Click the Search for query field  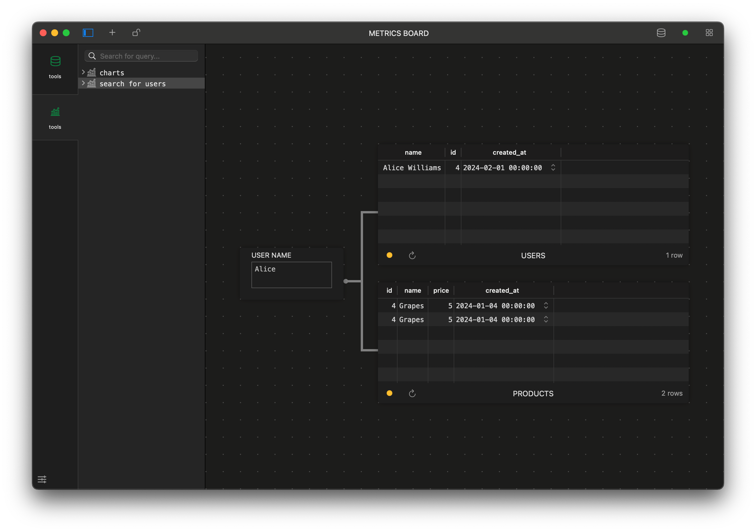point(141,56)
